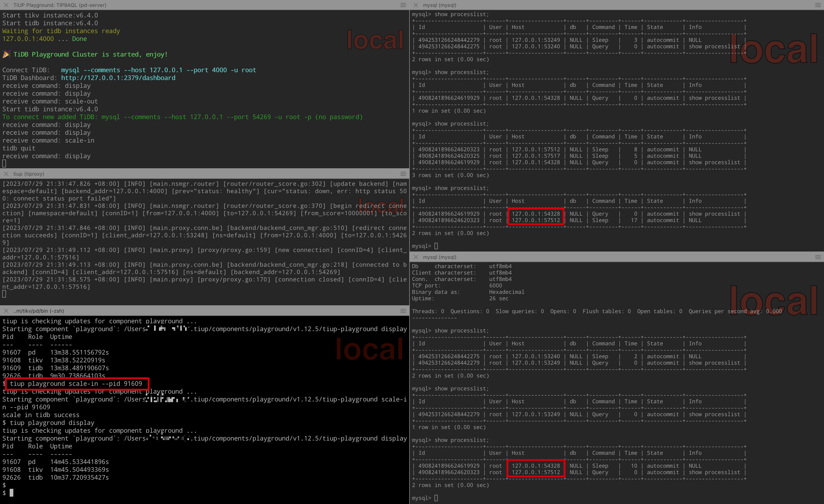Select the '..m/tikv/pd/bin (-zsh)' pane title
This screenshot has width=824, height=504.
(38, 311)
